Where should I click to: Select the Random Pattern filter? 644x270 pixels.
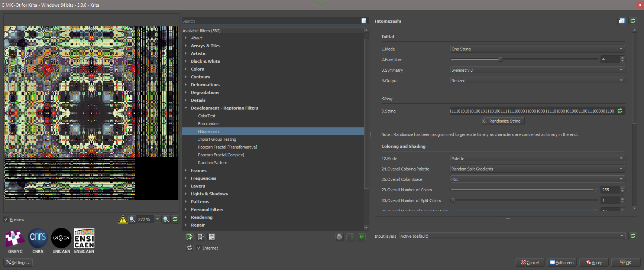coord(213,163)
